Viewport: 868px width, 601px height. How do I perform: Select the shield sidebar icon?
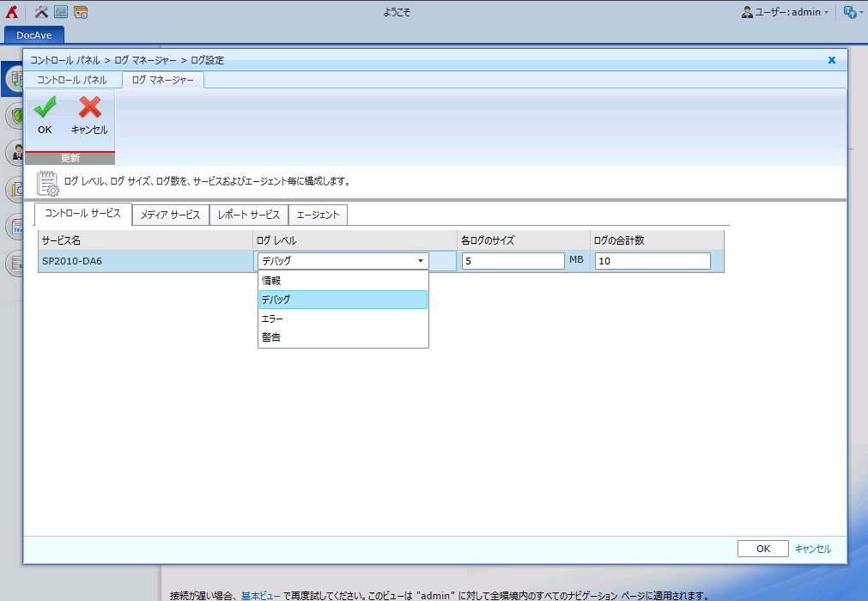click(x=15, y=115)
